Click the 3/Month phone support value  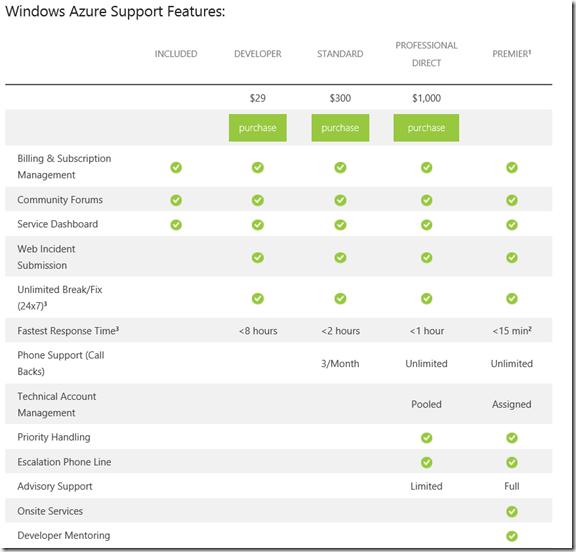click(340, 364)
